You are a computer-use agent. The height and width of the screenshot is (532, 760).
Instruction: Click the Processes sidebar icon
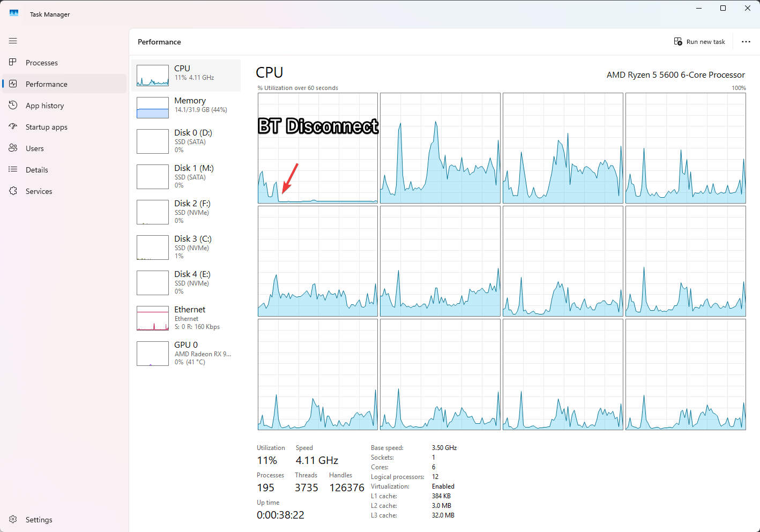pos(13,62)
